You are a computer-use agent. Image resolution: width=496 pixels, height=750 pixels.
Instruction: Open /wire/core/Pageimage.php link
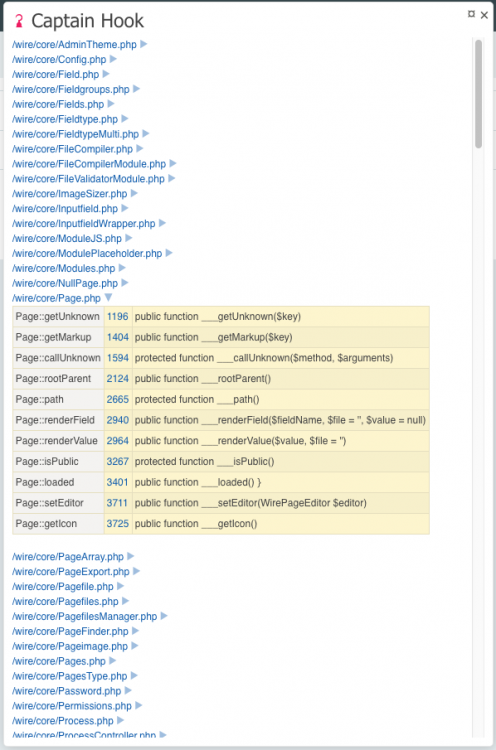70,646
